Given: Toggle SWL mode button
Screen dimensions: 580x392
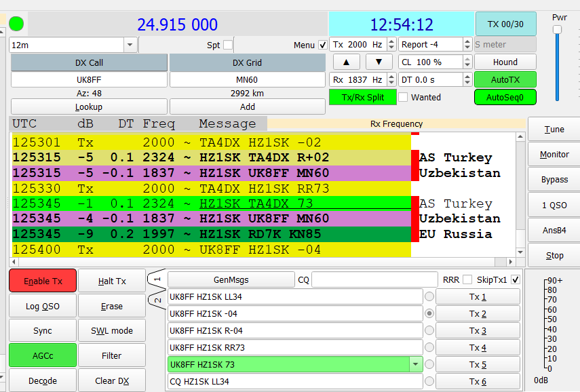Looking at the screenshot, I should (x=112, y=330).
